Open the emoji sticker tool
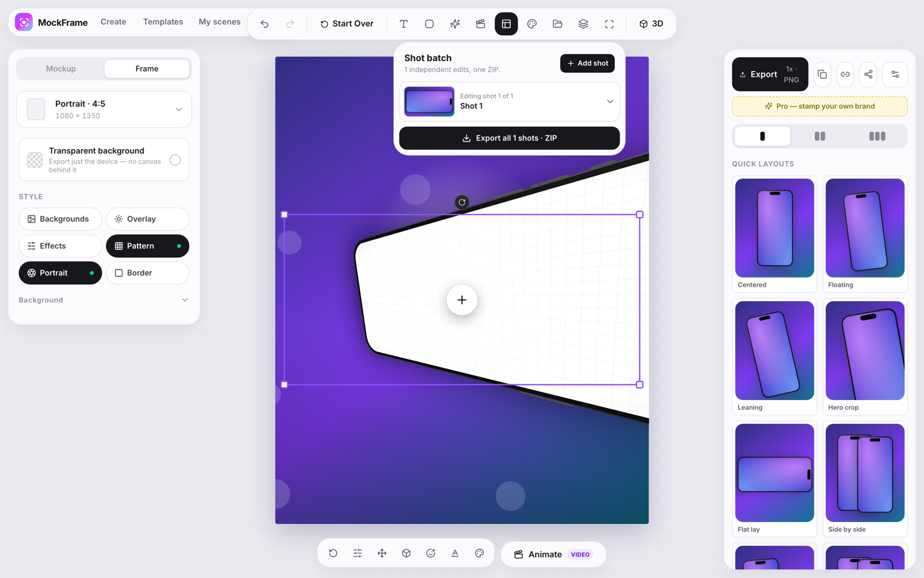Screen dimensions: 924x578 pyautogui.click(x=431, y=553)
